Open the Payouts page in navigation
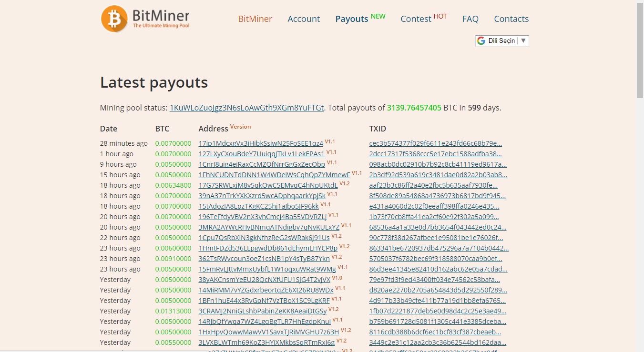 [x=352, y=19]
